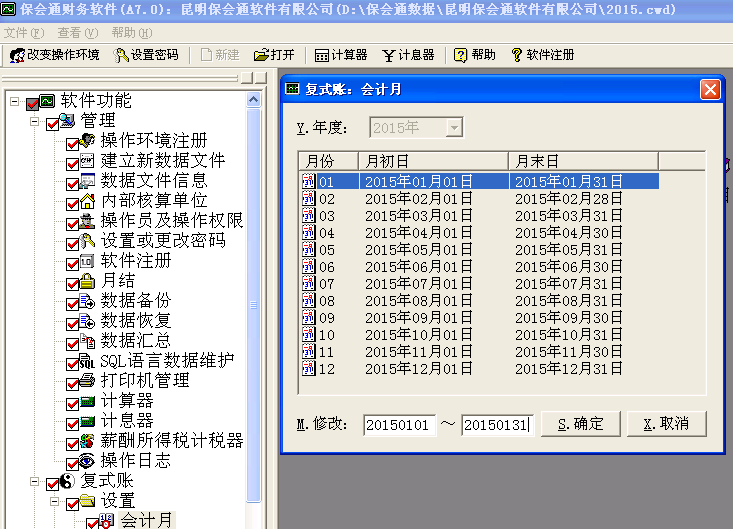Select 打印机管理 printer icon in tree

point(87,380)
